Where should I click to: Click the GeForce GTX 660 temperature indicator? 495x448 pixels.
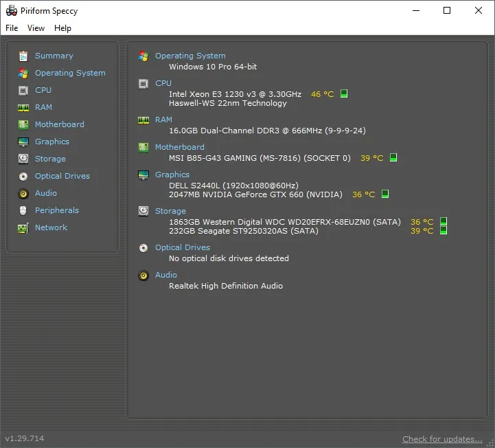coord(385,194)
